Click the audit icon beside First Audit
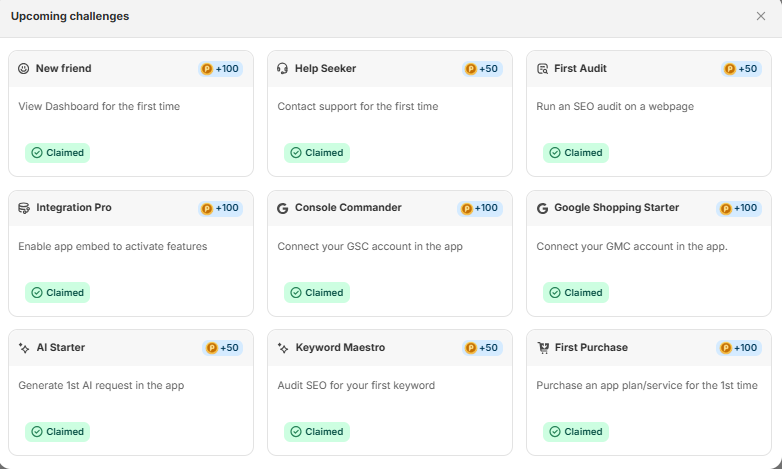 click(542, 69)
